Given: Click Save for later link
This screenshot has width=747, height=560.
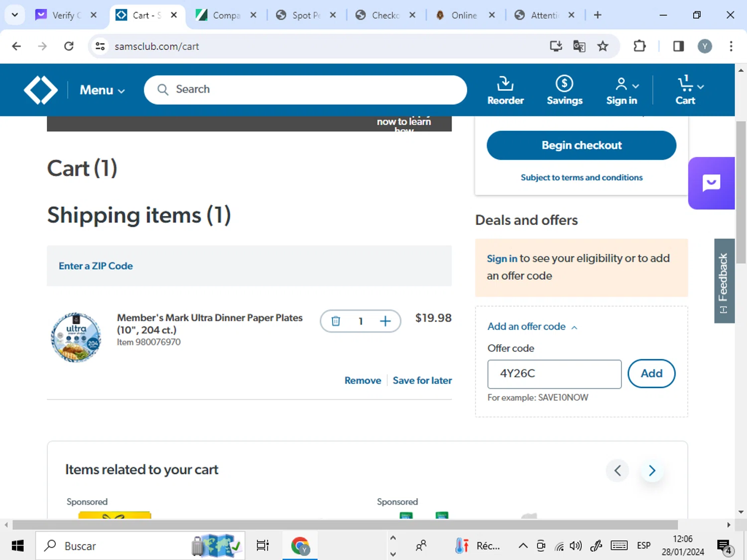Looking at the screenshot, I should tap(422, 380).
